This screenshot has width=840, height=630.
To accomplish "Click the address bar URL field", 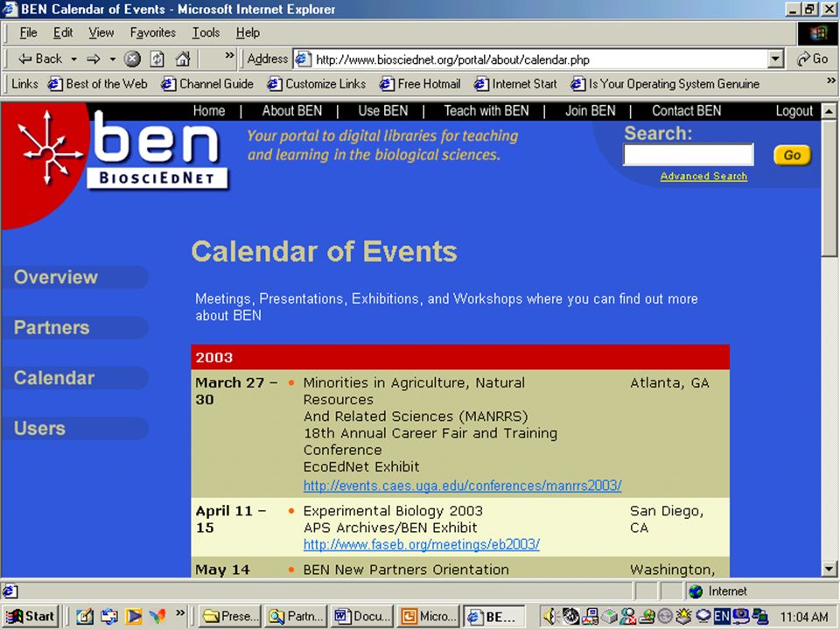I will (x=538, y=59).
